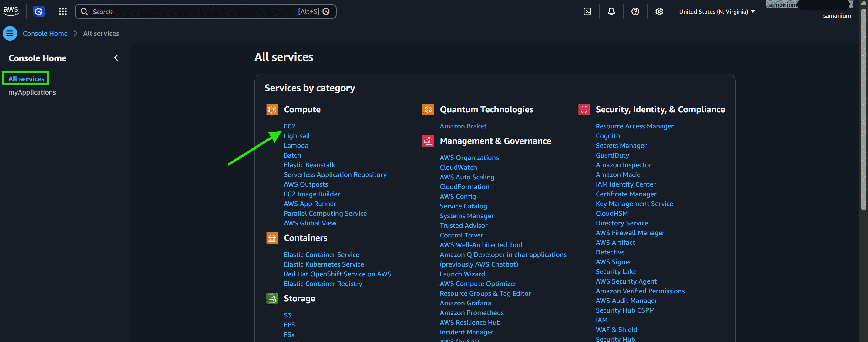Toggle the hamburger navigation menu
The height and width of the screenshot is (342, 868).
[x=10, y=33]
